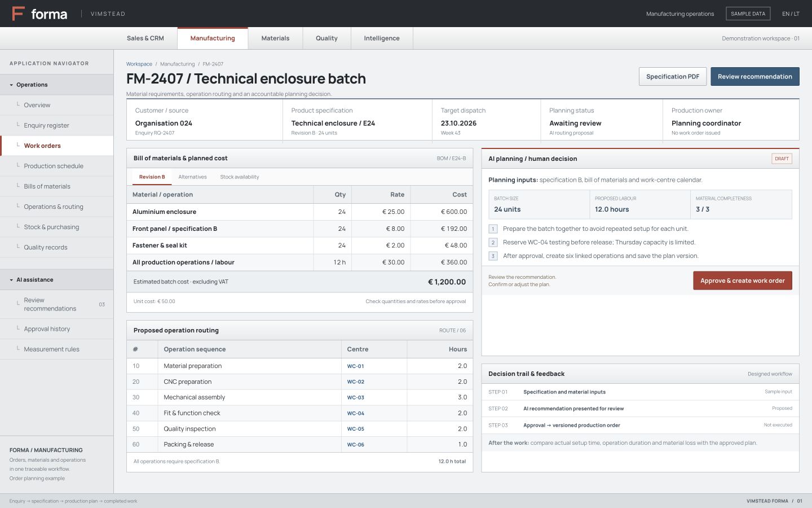Open work centre WC-06 link
This screenshot has width=812, height=508.
(x=356, y=445)
